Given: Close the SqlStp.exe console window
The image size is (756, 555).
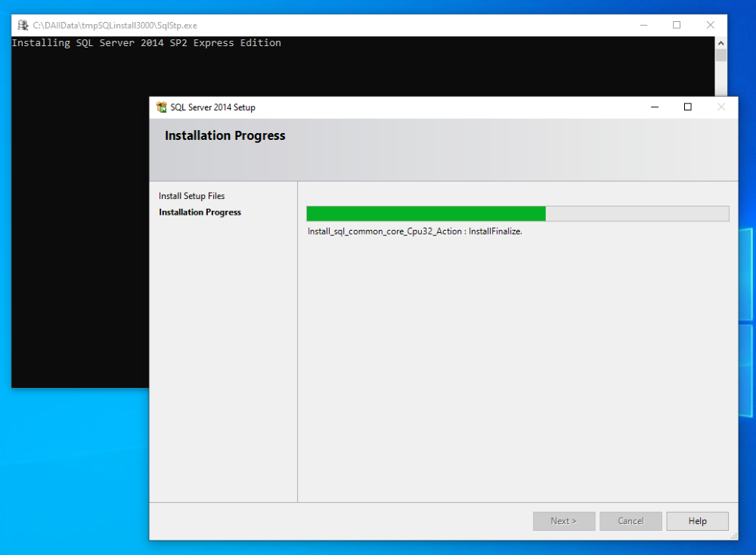Looking at the screenshot, I should [x=710, y=25].
